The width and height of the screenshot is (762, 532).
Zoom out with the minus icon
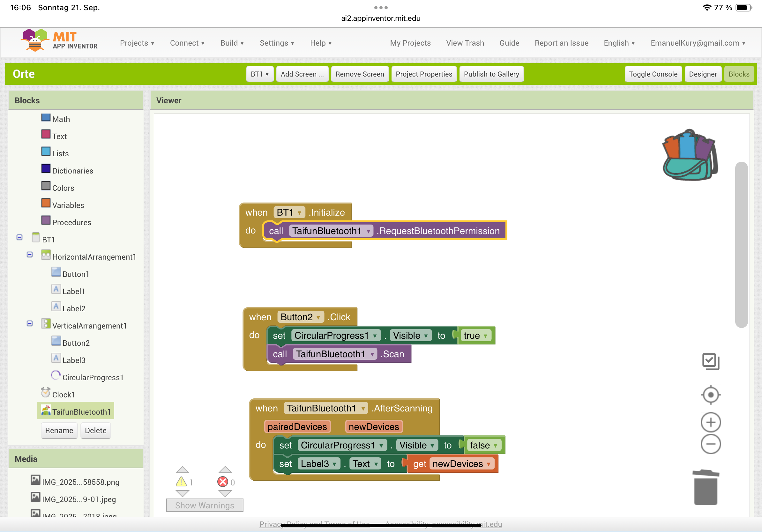click(711, 444)
